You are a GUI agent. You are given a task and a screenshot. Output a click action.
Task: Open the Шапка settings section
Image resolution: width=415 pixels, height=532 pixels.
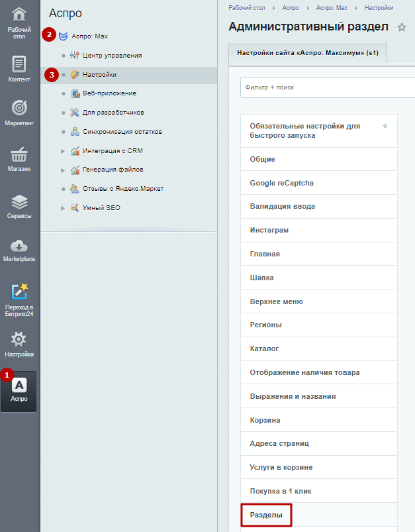(x=319, y=278)
